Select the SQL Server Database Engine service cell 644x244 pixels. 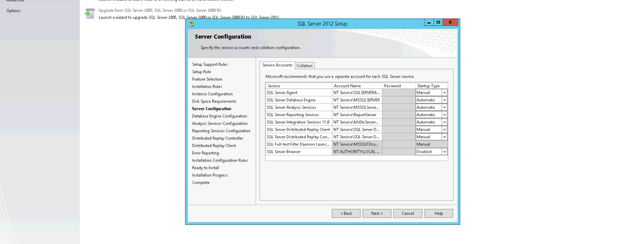(x=299, y=100)
